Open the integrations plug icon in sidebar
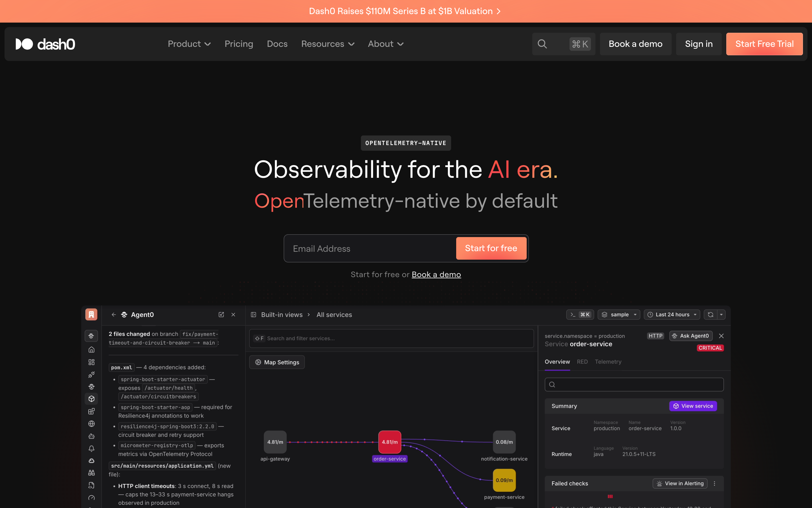This screenshot has height=508, width=812. point(91,375)
